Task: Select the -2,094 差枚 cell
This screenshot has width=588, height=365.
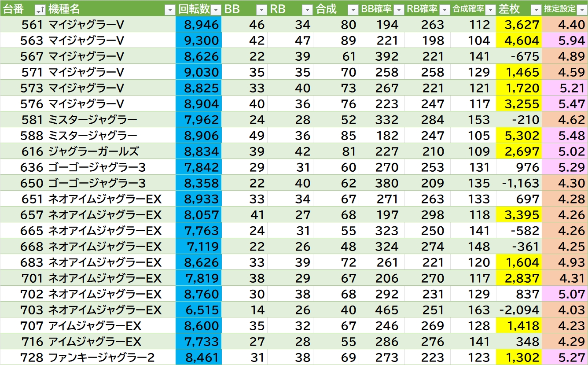Action: pos(519,310)
